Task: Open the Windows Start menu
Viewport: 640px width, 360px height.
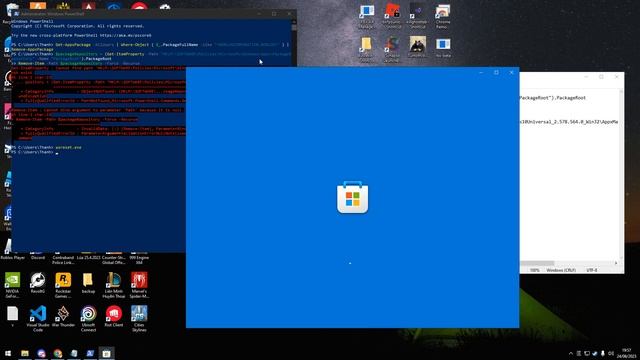Action: (8, 353)
